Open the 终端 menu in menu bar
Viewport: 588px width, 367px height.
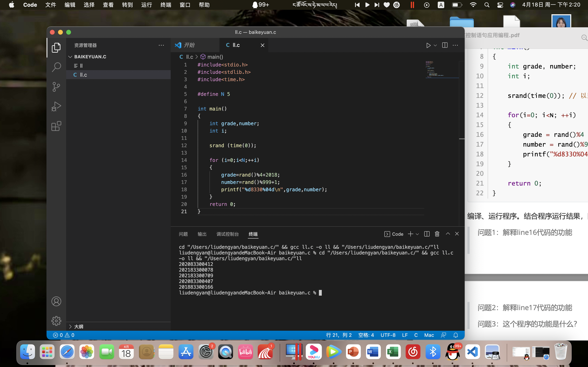tap(166, 5)
